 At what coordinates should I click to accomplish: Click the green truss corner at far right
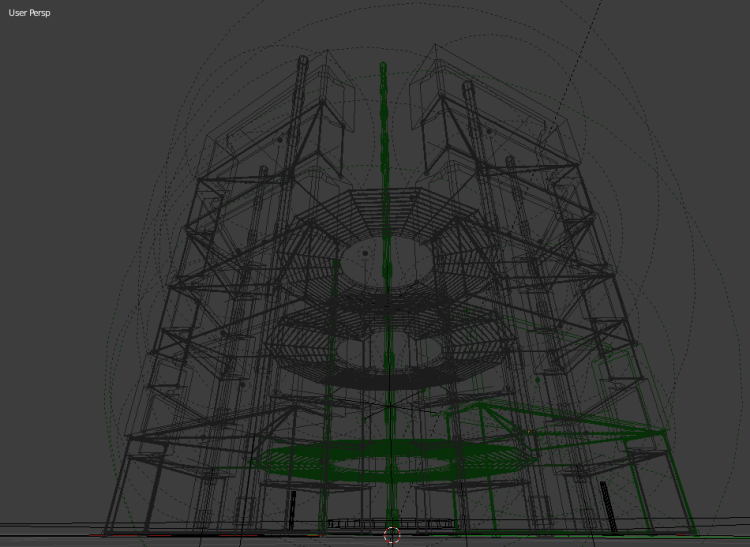[664, 431]
